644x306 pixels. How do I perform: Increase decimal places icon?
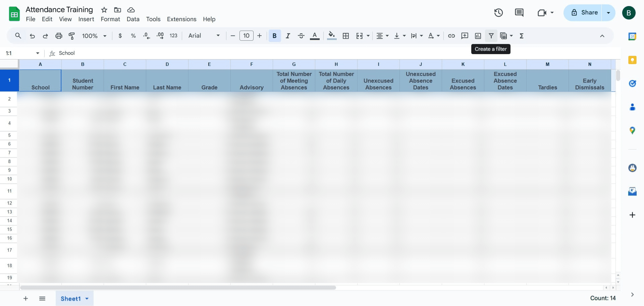tap(160, 36)
